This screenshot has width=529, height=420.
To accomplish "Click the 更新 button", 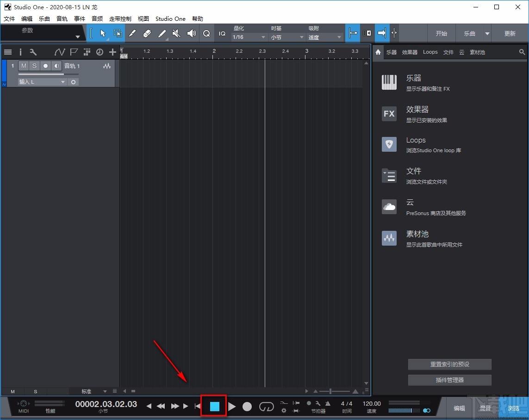I will (x=510, y=33).
